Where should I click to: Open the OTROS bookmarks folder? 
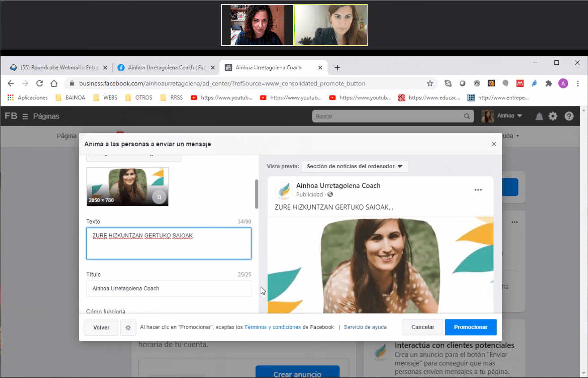(139, 98)
